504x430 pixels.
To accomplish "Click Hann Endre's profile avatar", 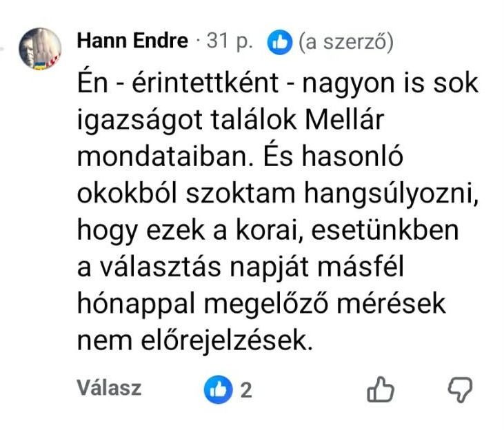I will click(x=40, y=48).
